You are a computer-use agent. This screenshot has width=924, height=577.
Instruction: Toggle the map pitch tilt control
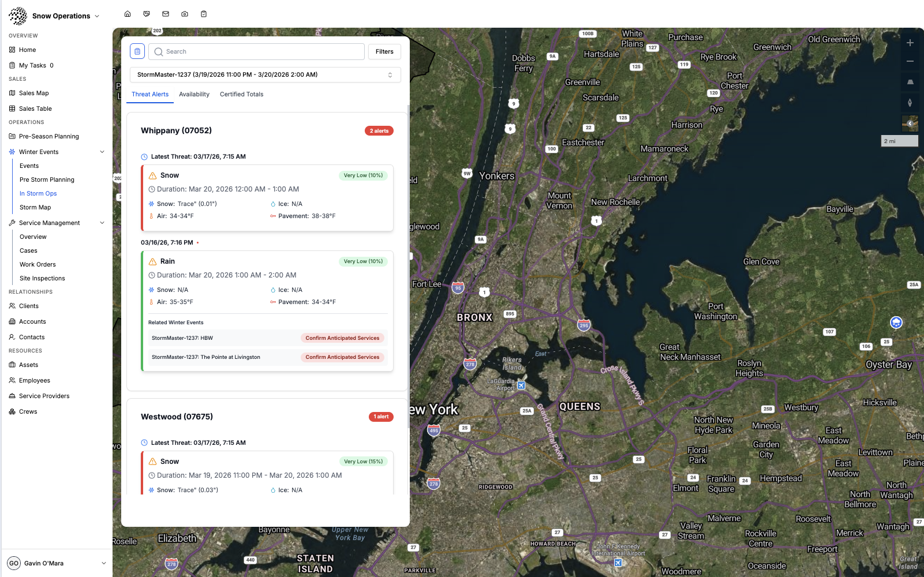tap(910, 82)
